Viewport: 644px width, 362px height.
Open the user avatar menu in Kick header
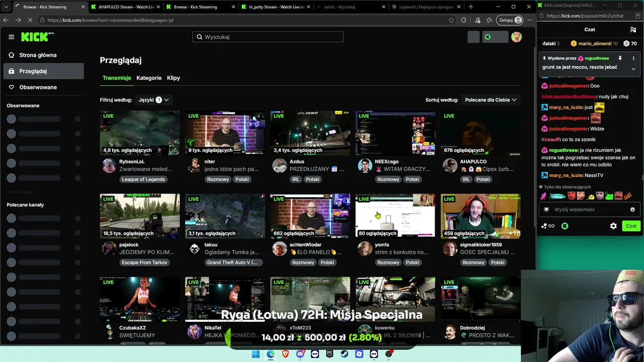pyautogui.click(x=516, y=37)
